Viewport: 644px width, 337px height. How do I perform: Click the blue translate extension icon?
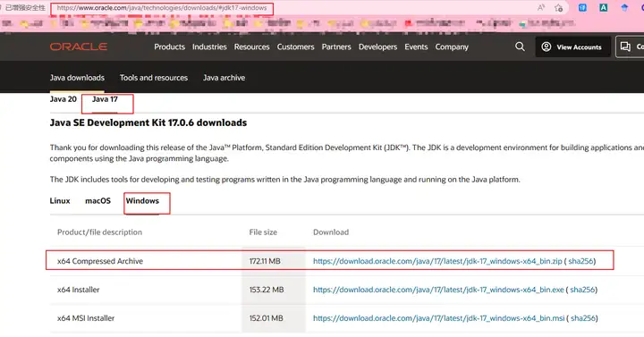click(x=582, y=7)
